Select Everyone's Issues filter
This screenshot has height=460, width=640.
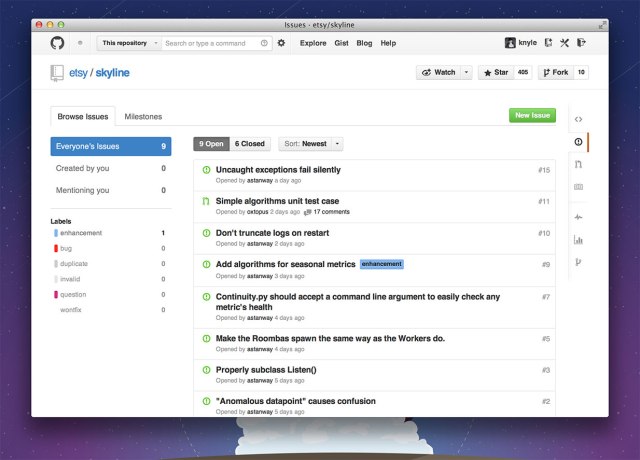tap(111, 146)
